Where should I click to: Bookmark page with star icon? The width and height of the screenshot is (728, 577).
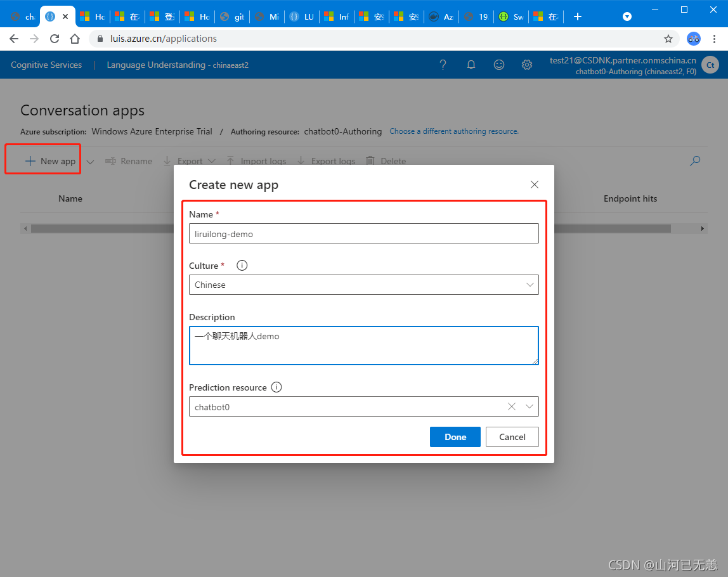[x=668, y=39]
